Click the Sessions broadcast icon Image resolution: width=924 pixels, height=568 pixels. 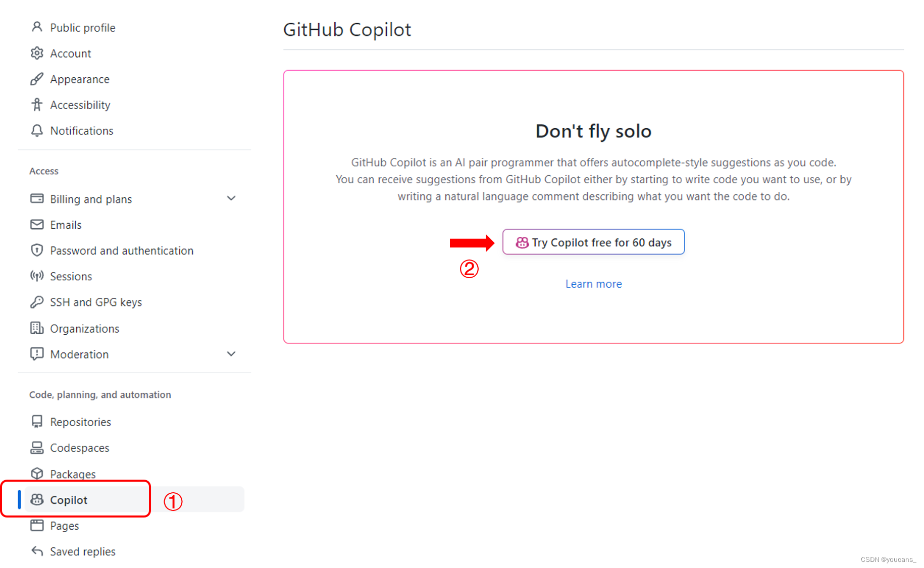tap(37, 276)
